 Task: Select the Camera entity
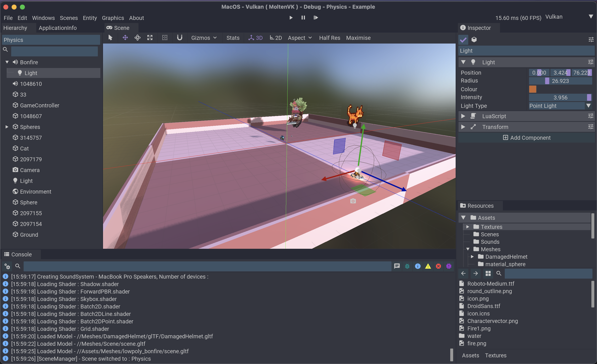click(30, 170)
